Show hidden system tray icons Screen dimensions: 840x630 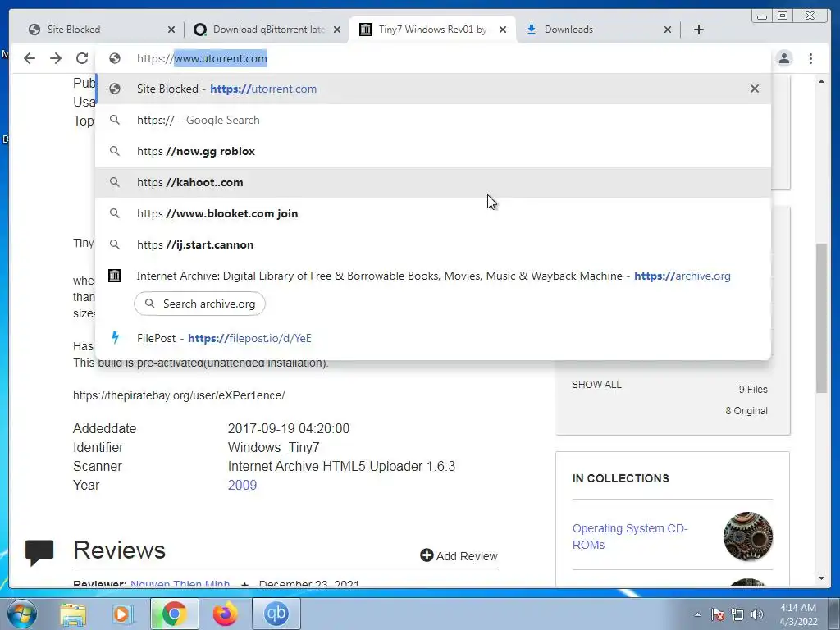pyautogui.click(x=697, y=614)
